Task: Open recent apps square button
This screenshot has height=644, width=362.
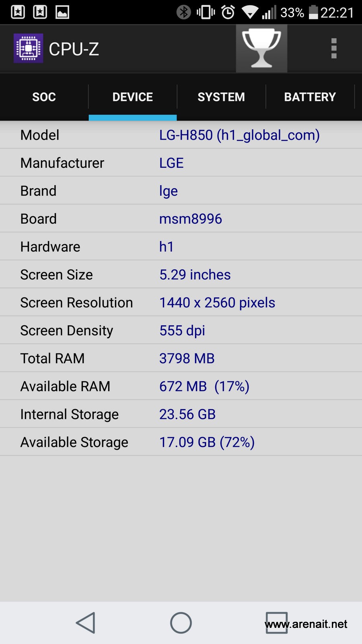Action: coord(276,623)
